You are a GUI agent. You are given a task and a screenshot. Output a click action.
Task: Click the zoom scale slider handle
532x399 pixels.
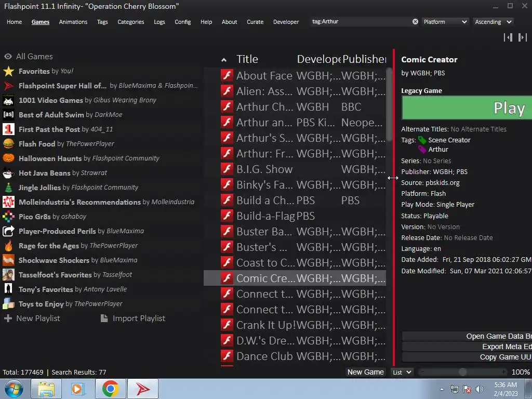coord(462,372)
